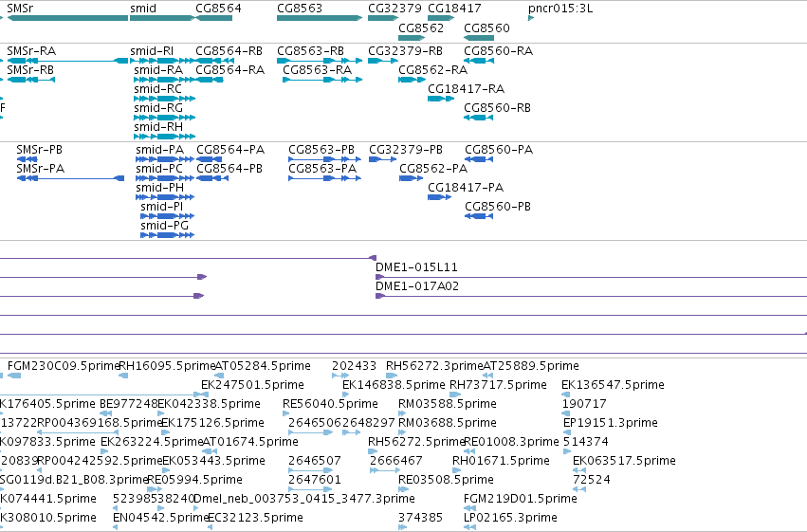Click BAC clone DME1-015L11
Screen dimensions: 807x532
[416, 267]
